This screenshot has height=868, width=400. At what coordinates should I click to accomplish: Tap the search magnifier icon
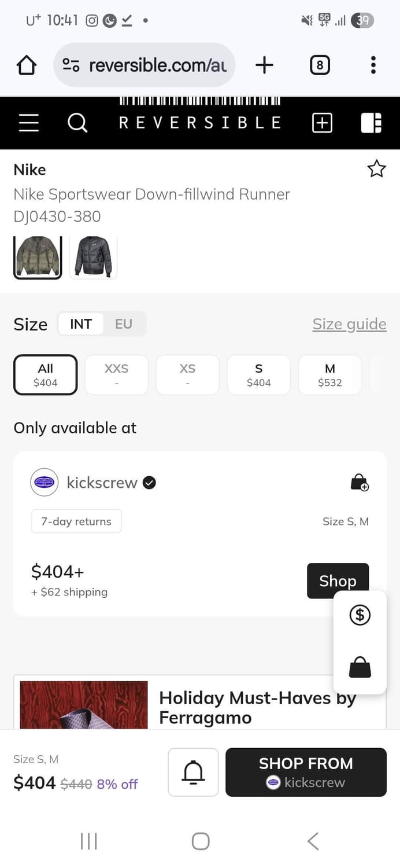coord(77,123)
